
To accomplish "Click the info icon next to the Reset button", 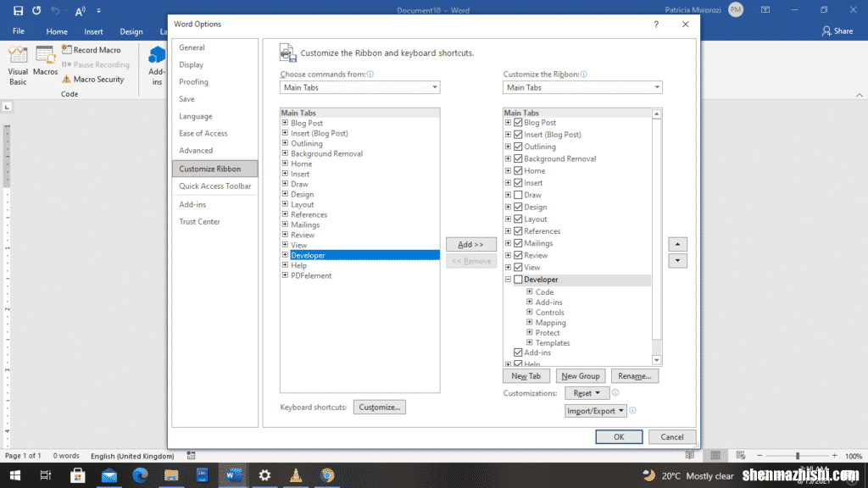I will point(615,393).
